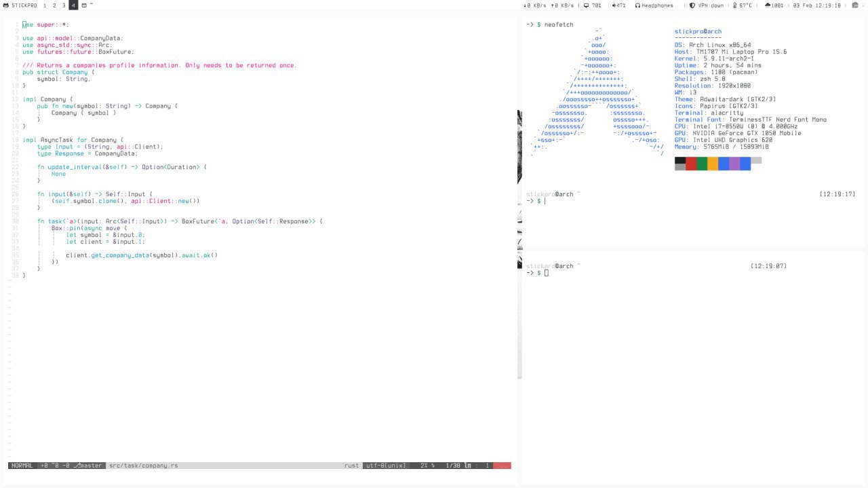The image size is (868, 488).
Task: Click the red warning block in statusline
Action: point(502,466)
